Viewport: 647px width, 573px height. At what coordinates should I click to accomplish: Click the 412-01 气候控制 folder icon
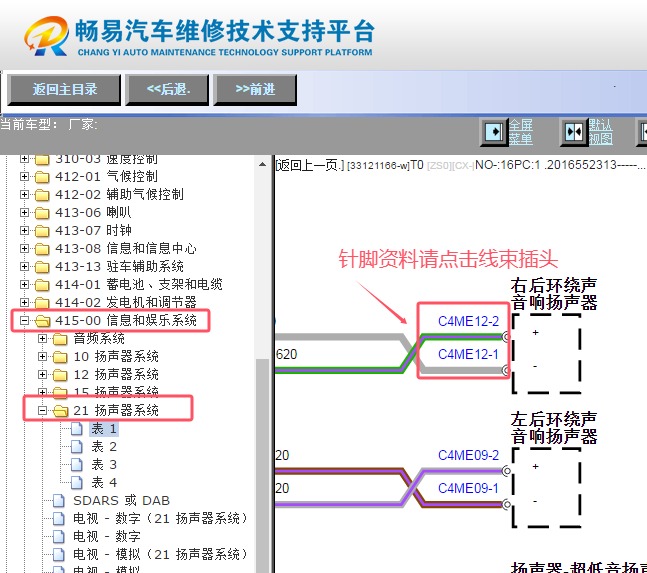(42, 177)
